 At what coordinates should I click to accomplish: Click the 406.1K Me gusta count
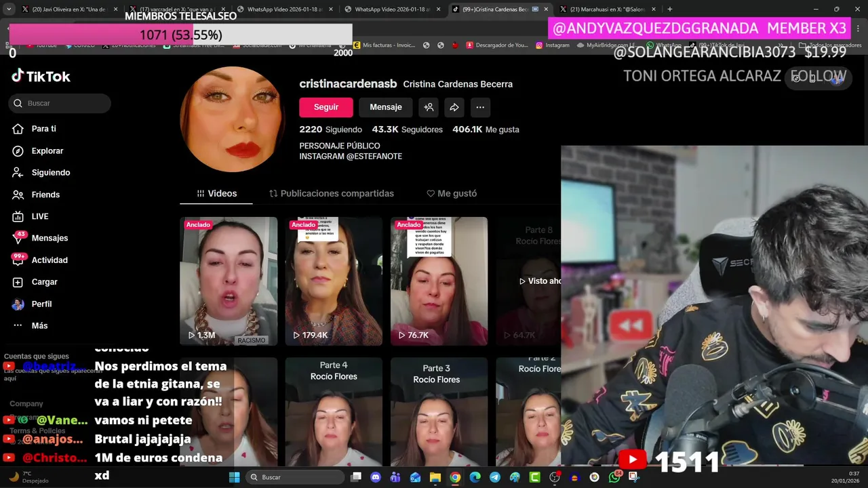point(486,129)
